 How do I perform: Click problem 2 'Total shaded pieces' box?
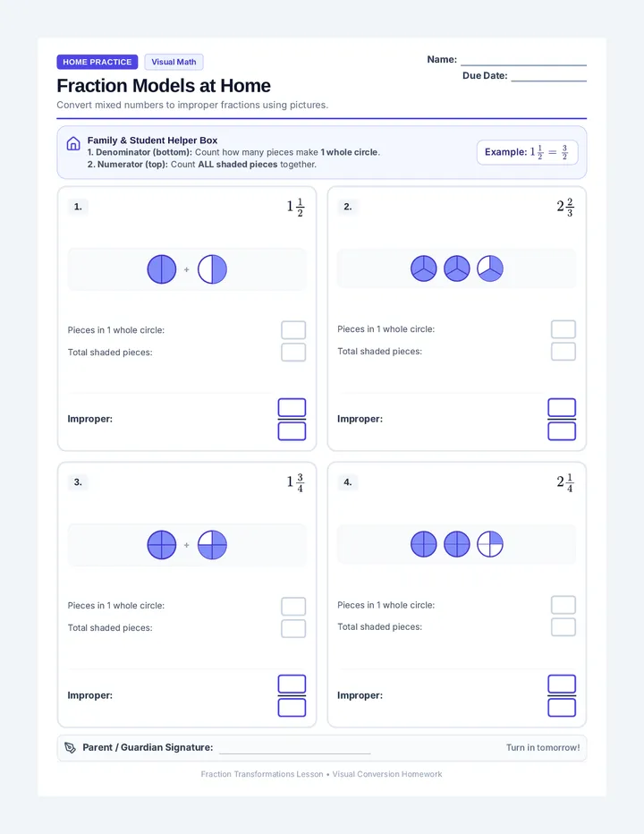(563, 352)
